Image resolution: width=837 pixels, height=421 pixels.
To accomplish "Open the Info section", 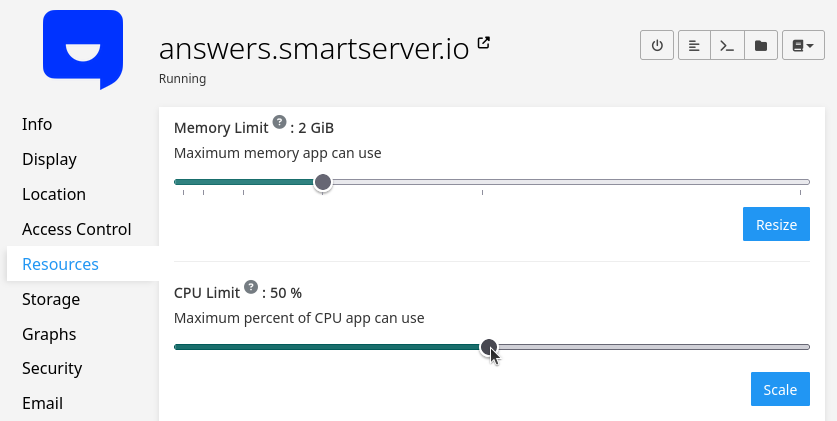I will click(37, 124).
